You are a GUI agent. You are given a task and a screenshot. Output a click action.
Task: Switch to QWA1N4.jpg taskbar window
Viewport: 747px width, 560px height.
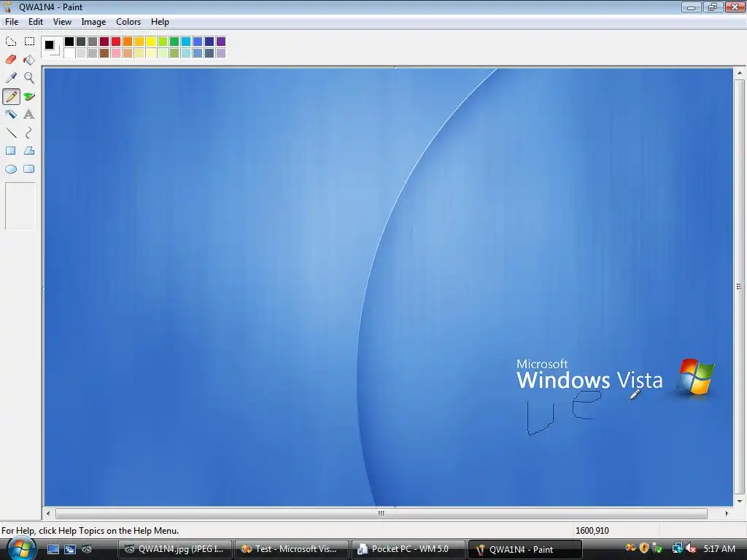coord(174,549)
